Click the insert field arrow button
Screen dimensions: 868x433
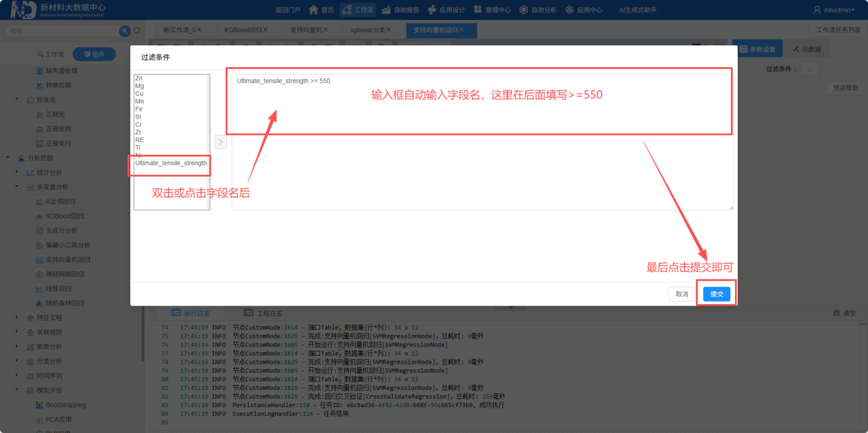(x=219, y=141)
